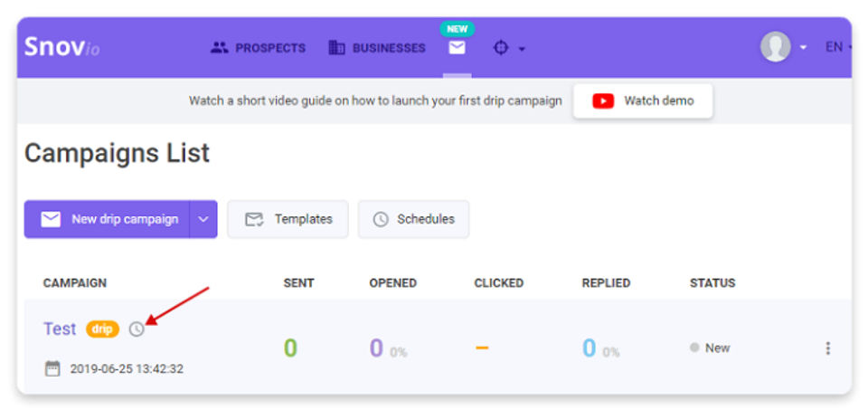
Task: Open the Templates button
Action: point(288,219)
